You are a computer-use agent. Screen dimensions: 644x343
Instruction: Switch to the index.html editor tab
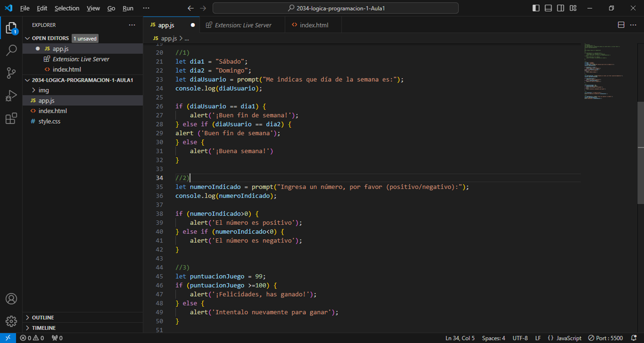(x=314, y=25)
